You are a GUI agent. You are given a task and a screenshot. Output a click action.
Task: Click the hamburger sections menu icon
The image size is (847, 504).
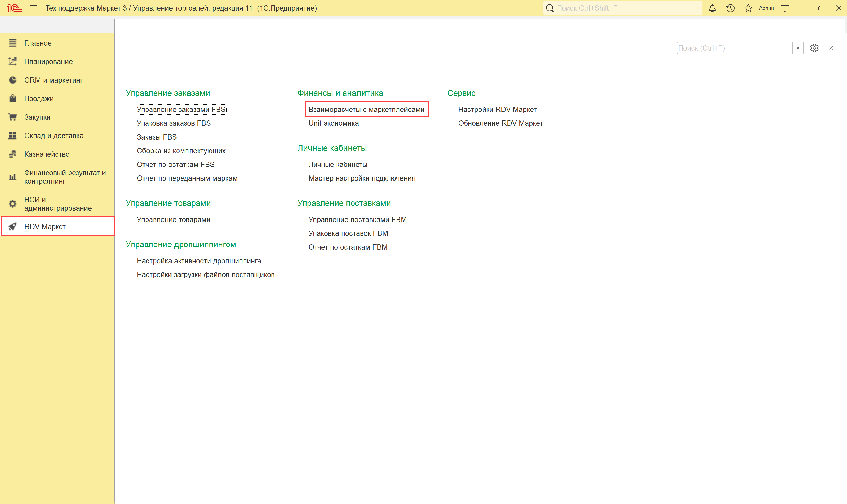tap(33, 8)
